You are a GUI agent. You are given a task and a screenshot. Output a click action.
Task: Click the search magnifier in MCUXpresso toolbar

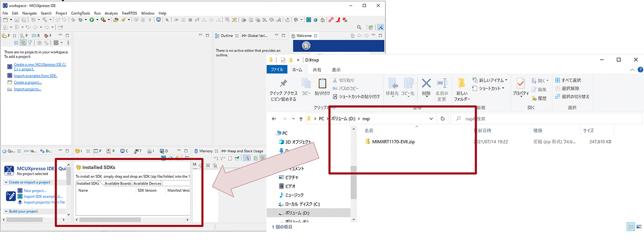[x=359, y=27]
